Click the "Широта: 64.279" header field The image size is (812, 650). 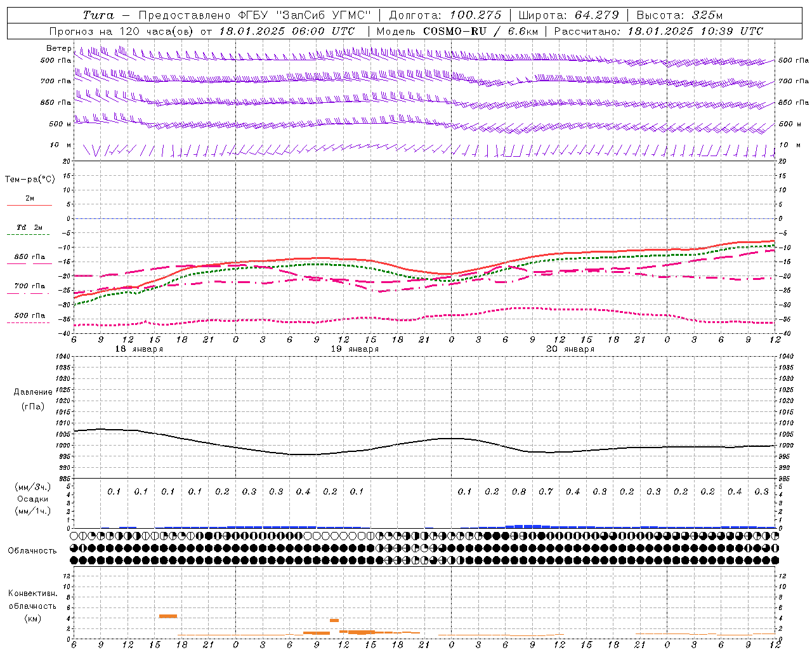568,15
